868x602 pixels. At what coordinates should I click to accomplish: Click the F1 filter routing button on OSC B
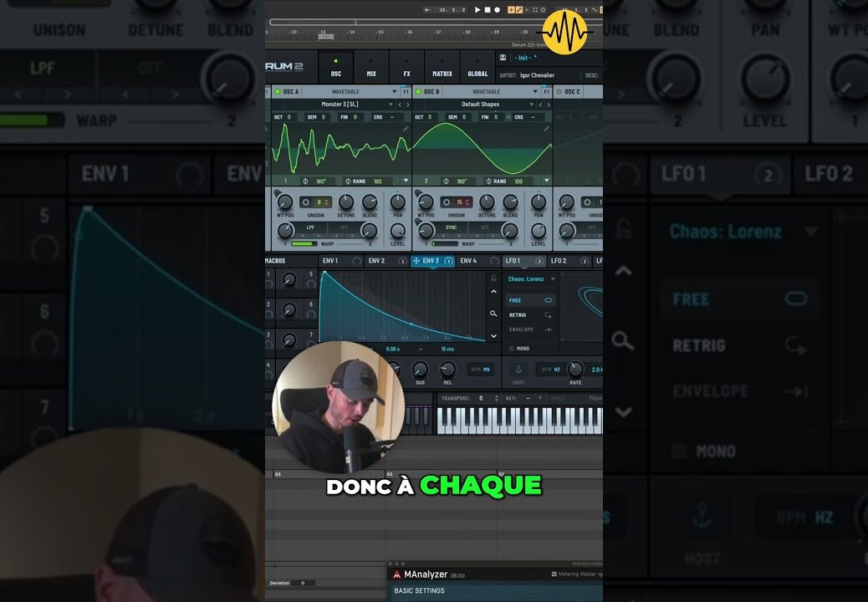[546, 91]
